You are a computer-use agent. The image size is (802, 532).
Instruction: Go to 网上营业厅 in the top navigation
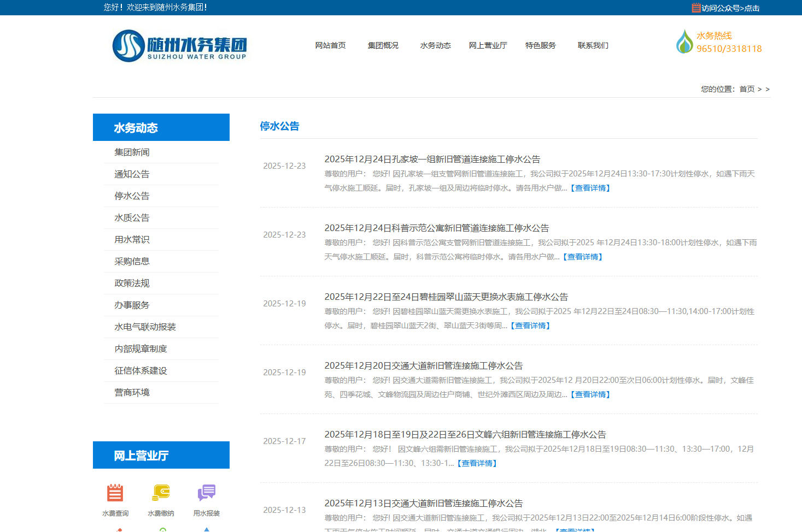pos(488,45)
